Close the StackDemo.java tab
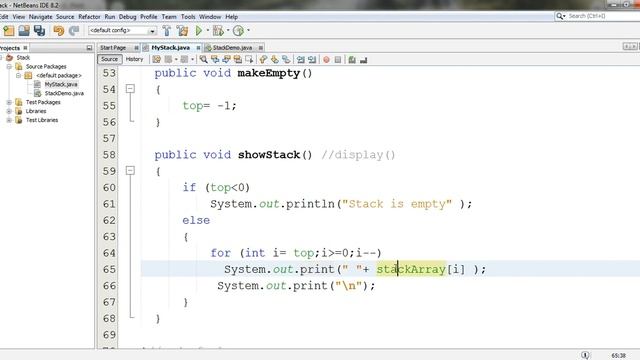640x360 pixels. pos(260,48)
